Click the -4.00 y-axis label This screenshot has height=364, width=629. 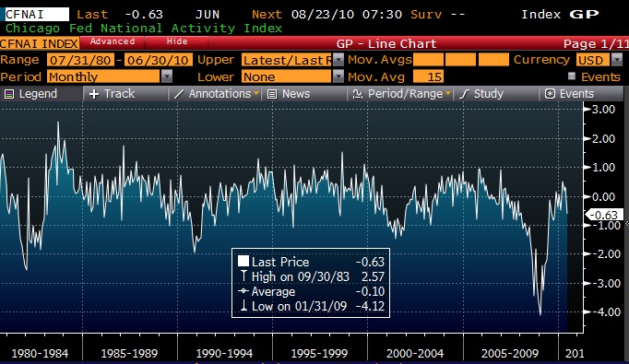[606, 311]
